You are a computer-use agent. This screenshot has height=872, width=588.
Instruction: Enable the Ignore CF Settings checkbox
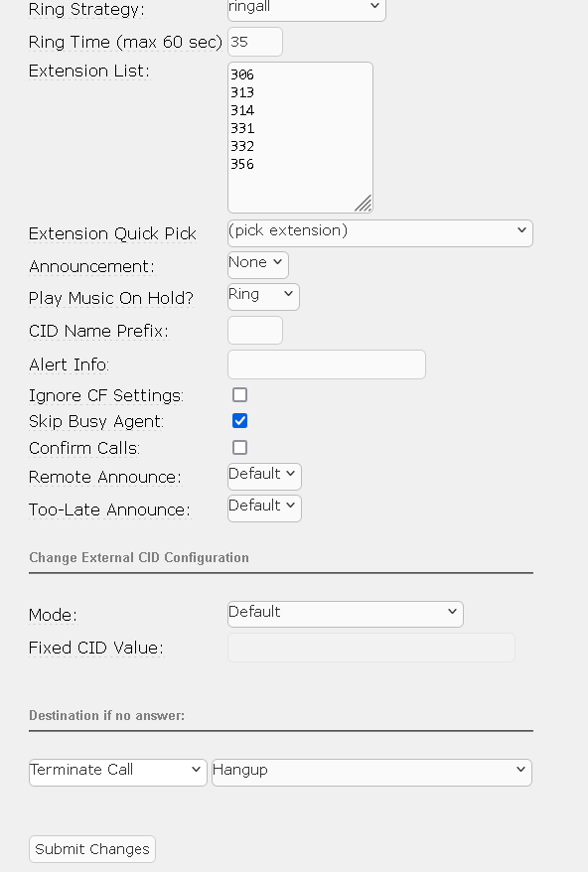click(x=239, y=395)
